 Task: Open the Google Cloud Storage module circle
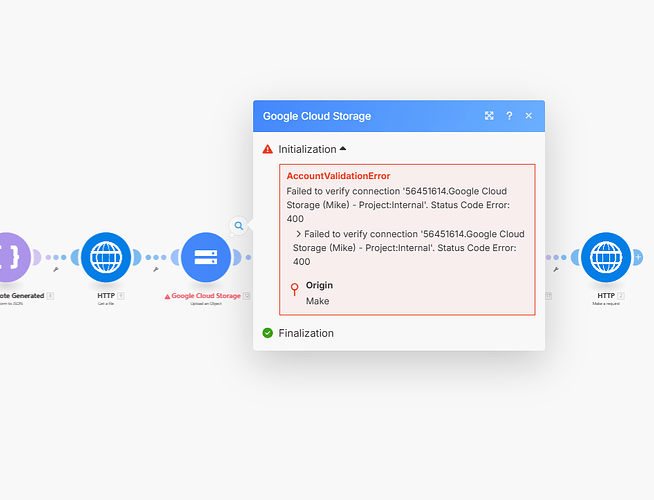tap(206, 257)
